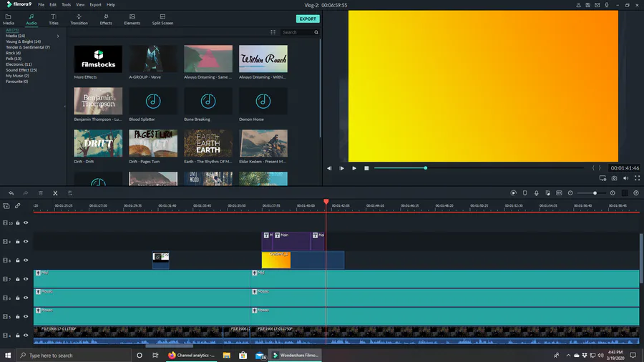
Task: Open the audio mixer icon
Action: point(548,193)
